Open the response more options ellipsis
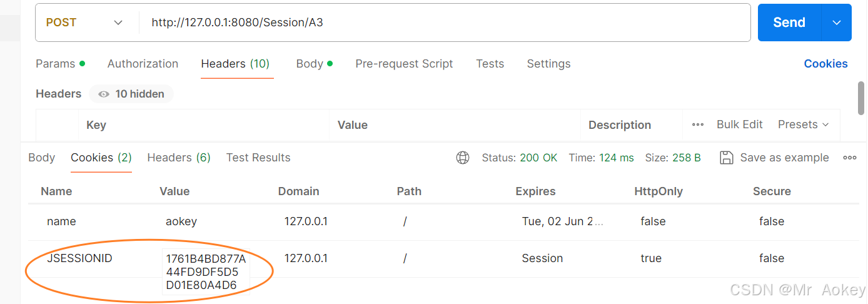Screen dimensions: 868x304 click(x=849, y=158)
